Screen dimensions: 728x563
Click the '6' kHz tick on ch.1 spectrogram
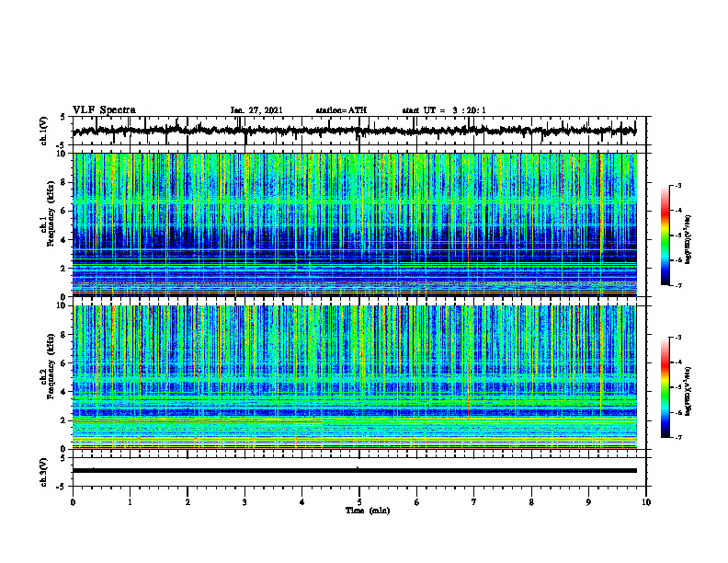tap(65, 211)
